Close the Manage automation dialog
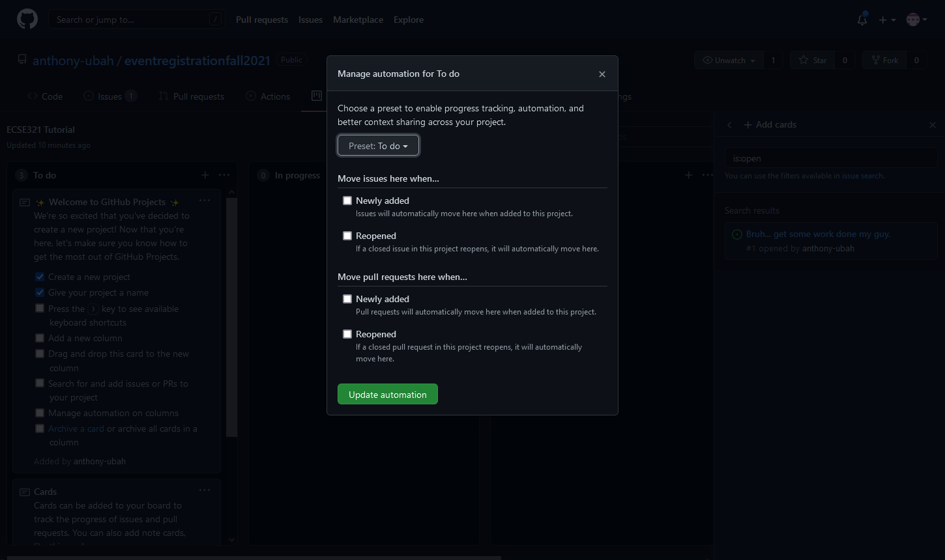The image size is (945, 560). coord(602,74)
